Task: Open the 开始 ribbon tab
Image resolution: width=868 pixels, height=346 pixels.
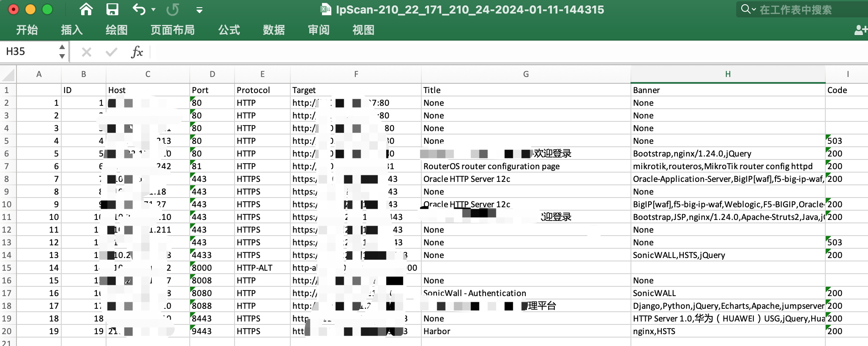Action: (x=27, y=30)
